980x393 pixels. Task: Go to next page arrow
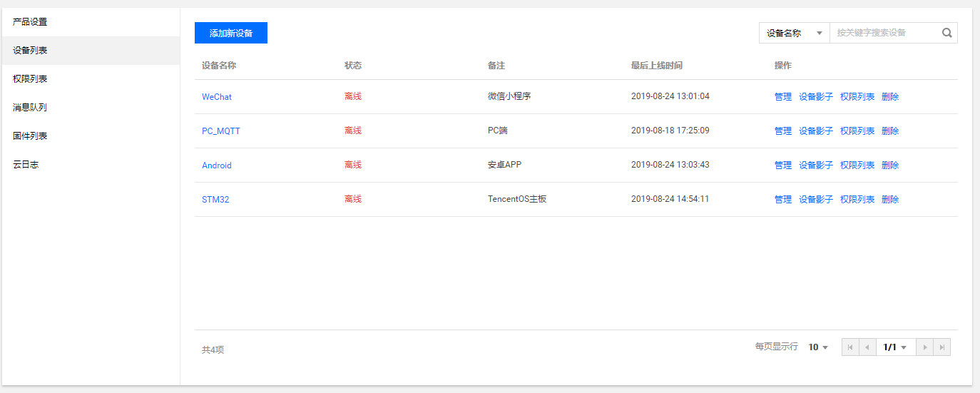925,347
